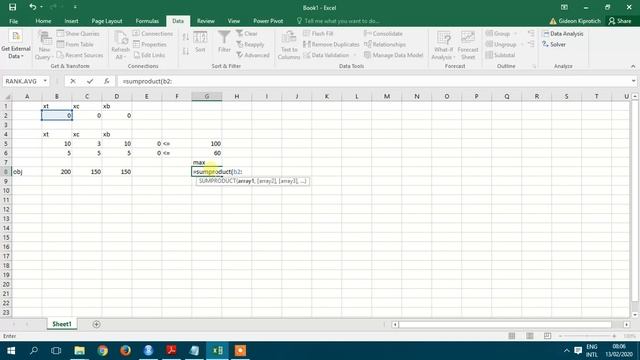Image resolution: width=640 pixels, height=360 pixels.
Task: Sort Z to A descending icon
Action: (x=186, y=51)
